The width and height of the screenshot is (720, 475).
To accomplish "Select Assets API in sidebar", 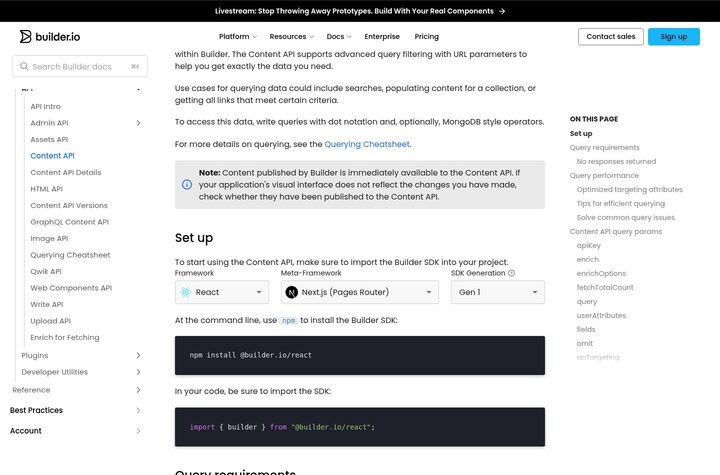I will [x=49, y=140].
